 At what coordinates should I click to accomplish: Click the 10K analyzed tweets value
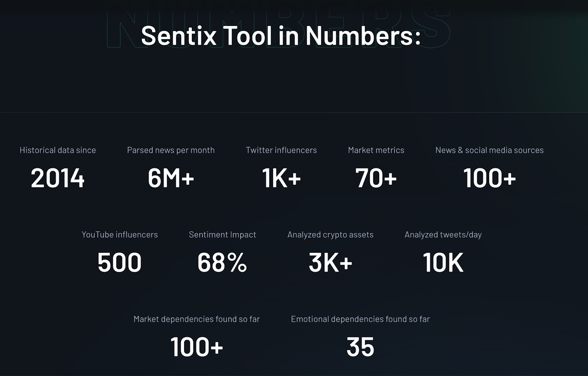pos(443,263)
